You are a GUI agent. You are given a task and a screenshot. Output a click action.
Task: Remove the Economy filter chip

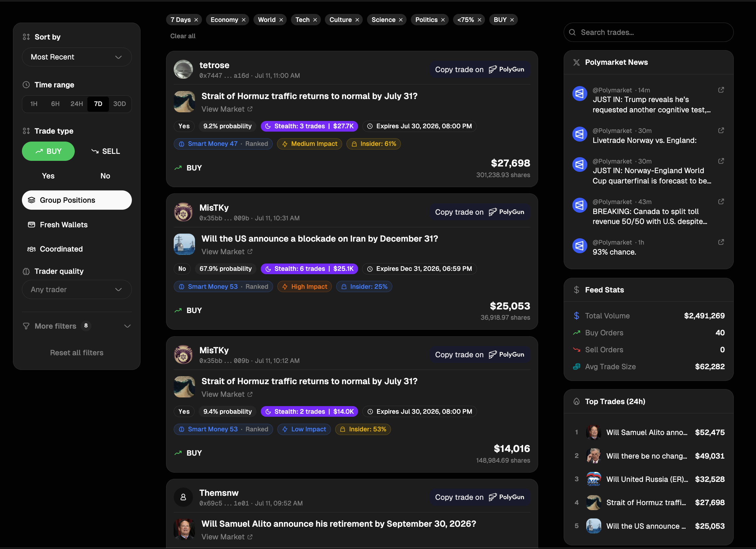[244, 20]
